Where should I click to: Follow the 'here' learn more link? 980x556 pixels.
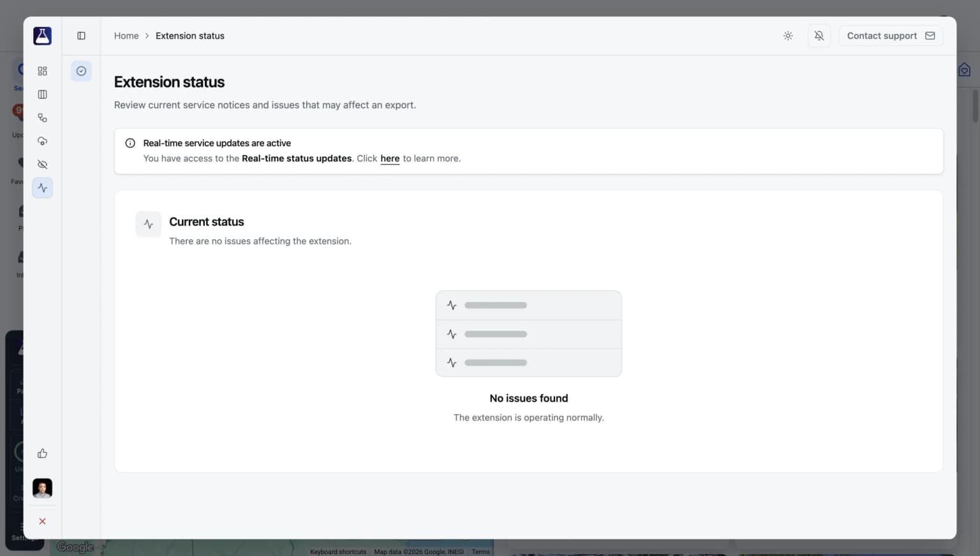pyautogui.click(x=390, y=158)
